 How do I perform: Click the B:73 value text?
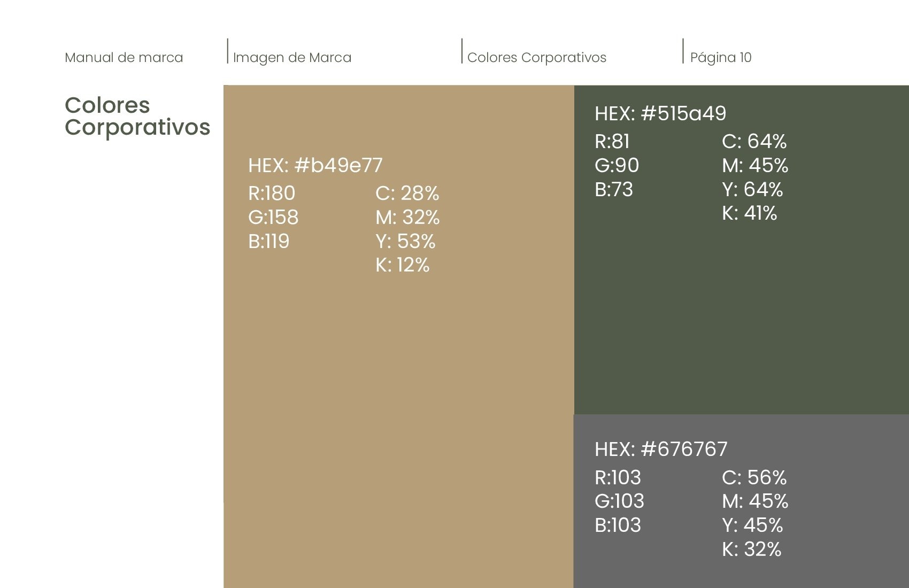coord(613,190)
